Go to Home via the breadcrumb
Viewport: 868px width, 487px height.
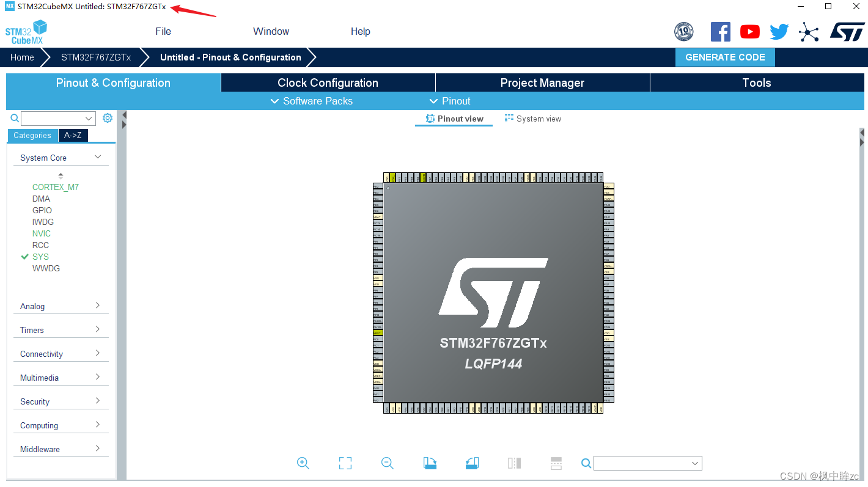coord(22,57)
